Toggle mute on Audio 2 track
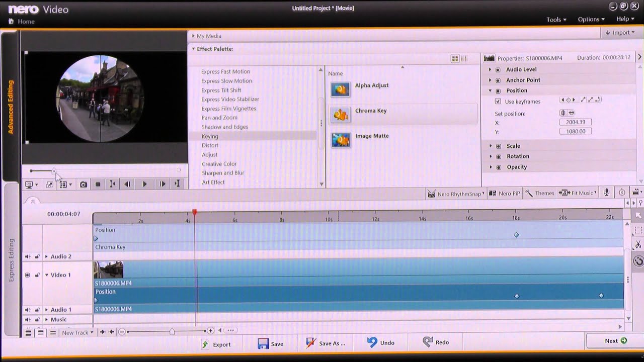Viewport: 644px width, 362px height. (x=28, y=256)
